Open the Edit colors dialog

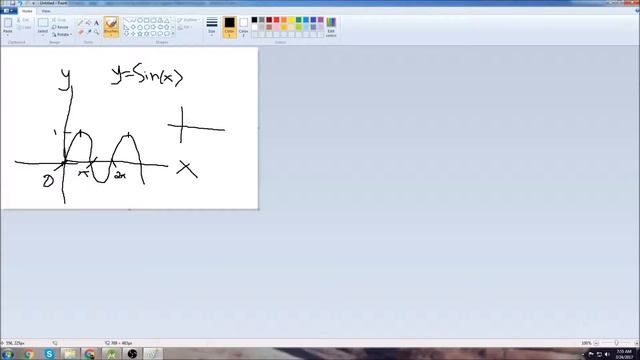[x=331, y=27]
